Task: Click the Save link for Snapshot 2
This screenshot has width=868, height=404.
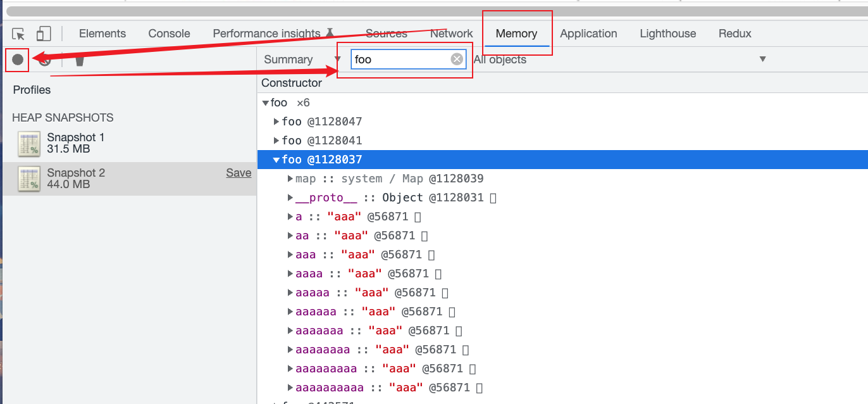Action: (x=239, y=173)
